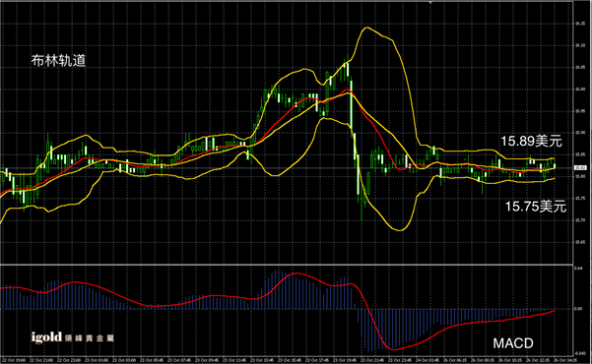Click the chart shift triangle at top edge

[x=430, y=2]
